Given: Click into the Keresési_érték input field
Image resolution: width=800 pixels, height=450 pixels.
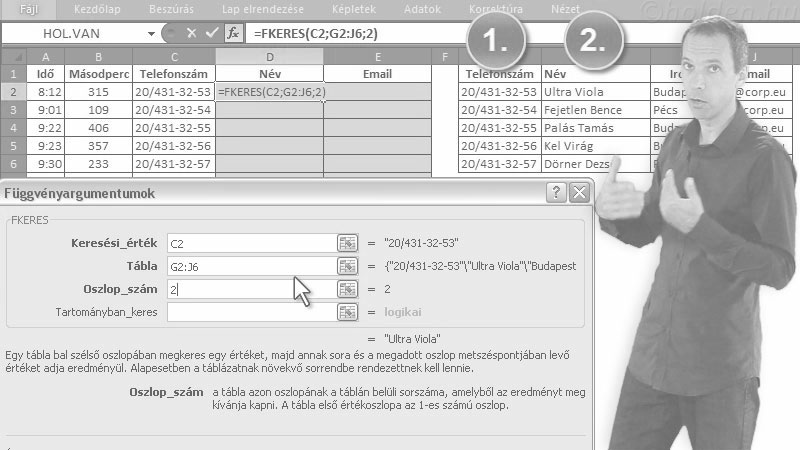Looking at the screenshot, I should 252,243.
